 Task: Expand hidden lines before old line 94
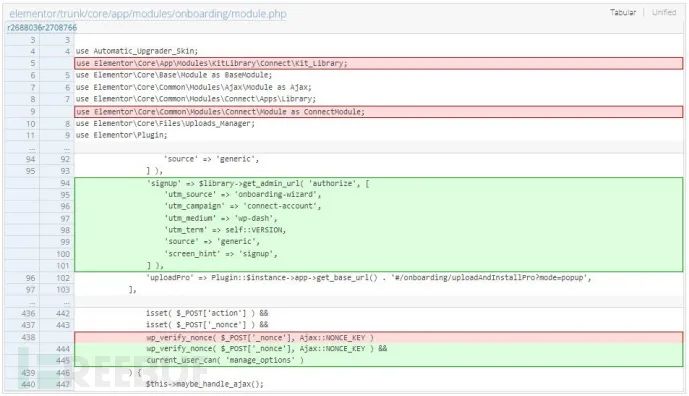tap(31, 148)
